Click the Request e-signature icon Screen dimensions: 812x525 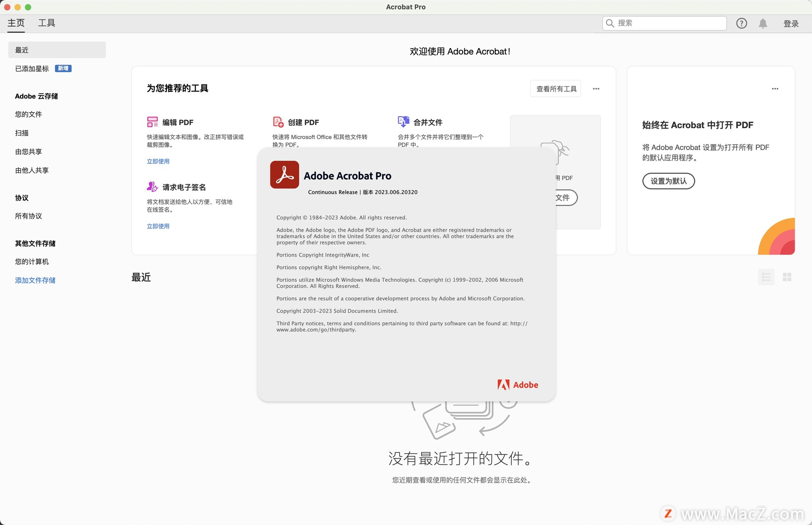[x=152, y=186]
